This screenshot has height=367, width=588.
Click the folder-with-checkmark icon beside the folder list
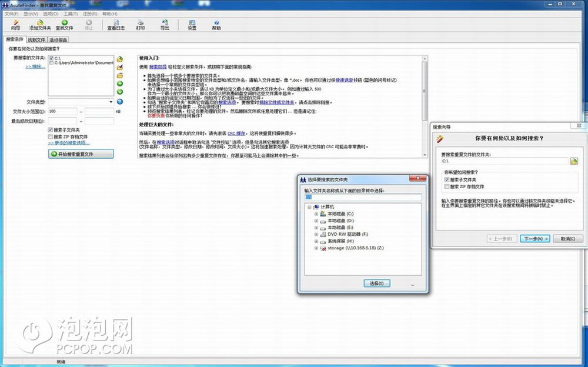(x=120, y=68)
